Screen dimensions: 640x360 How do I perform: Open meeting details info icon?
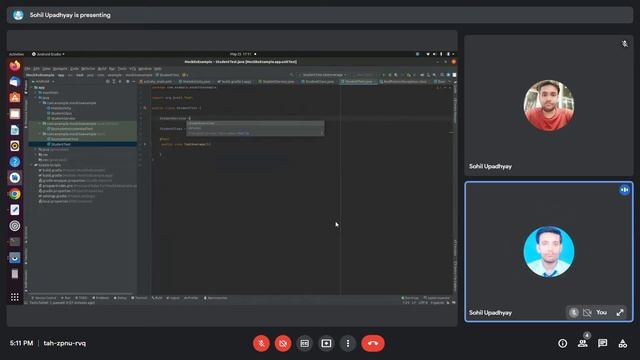point(562,344)
